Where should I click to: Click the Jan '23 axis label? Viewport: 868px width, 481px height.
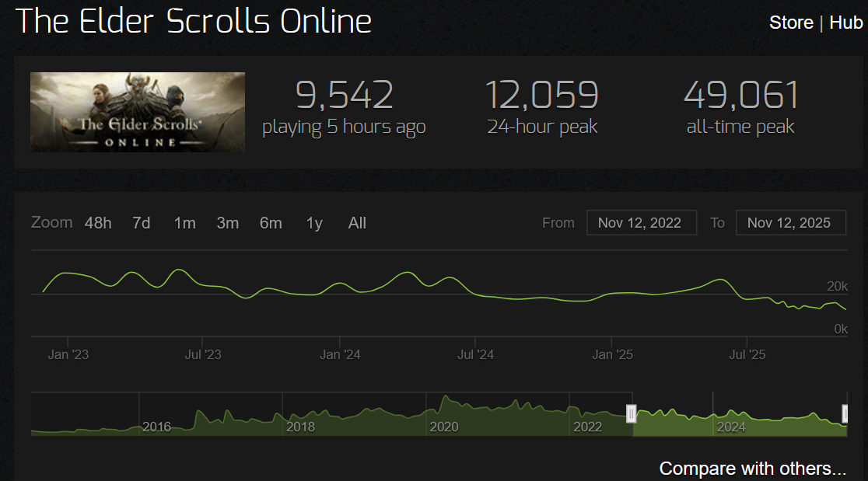[x=68, y=354]
